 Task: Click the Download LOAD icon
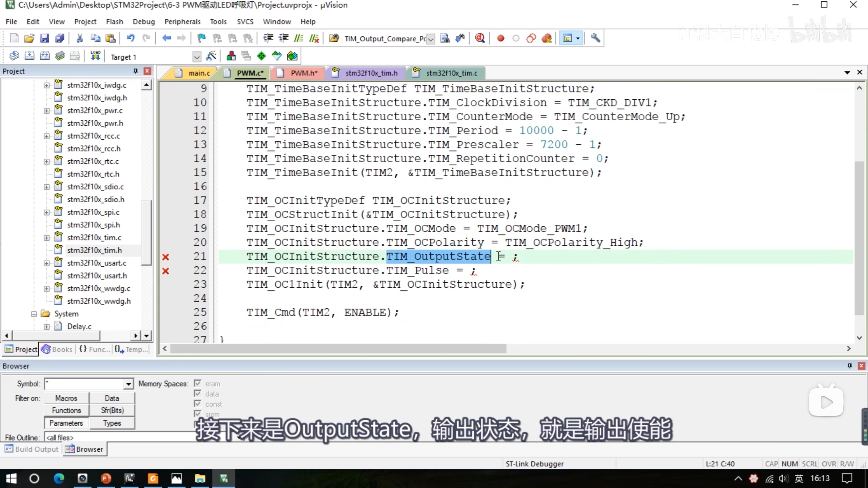coord(95,56)
